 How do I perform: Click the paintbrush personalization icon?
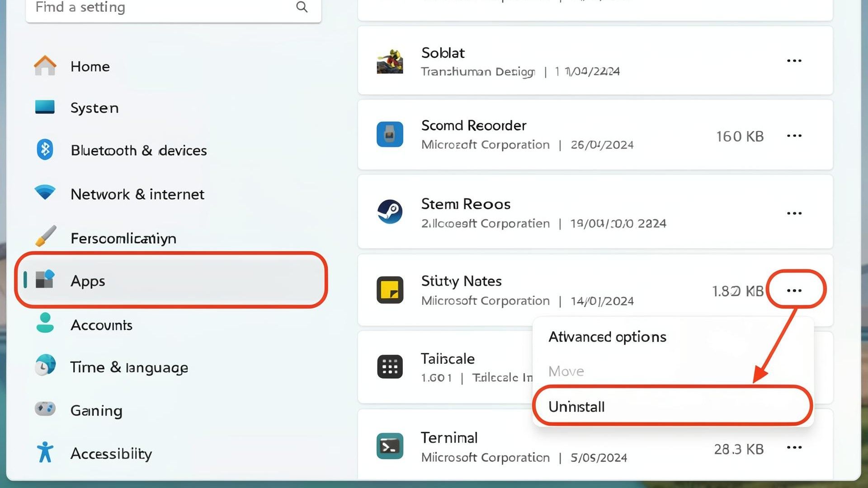(x=45, y=236)
